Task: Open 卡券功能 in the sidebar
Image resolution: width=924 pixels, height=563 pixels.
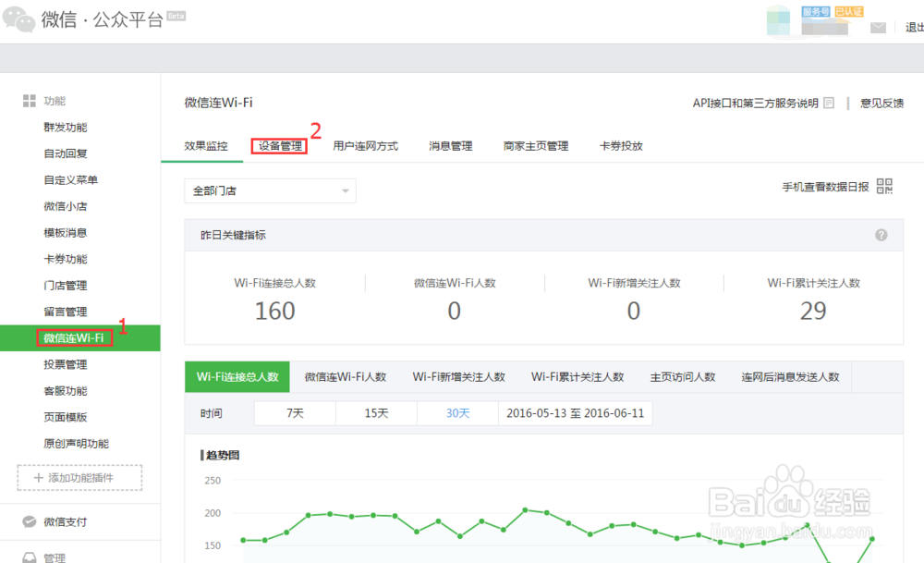Action: click(66, 260)
